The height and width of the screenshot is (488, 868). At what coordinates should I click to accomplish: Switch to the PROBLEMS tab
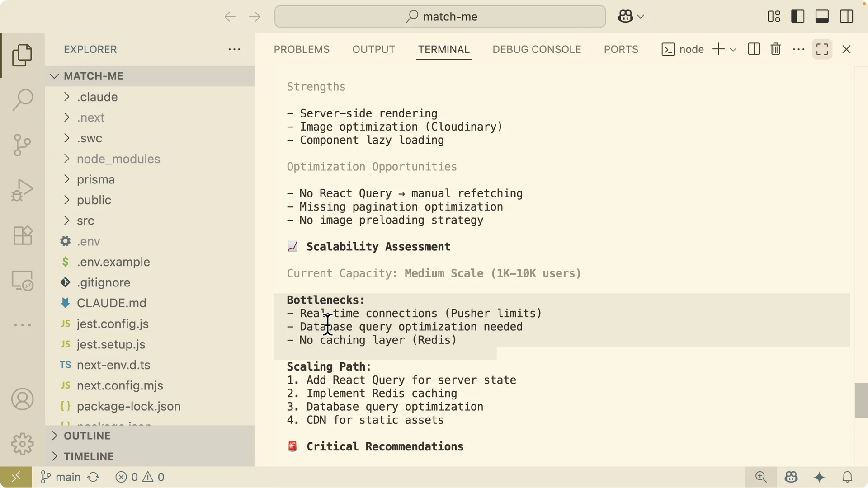(x=302, y=49)
